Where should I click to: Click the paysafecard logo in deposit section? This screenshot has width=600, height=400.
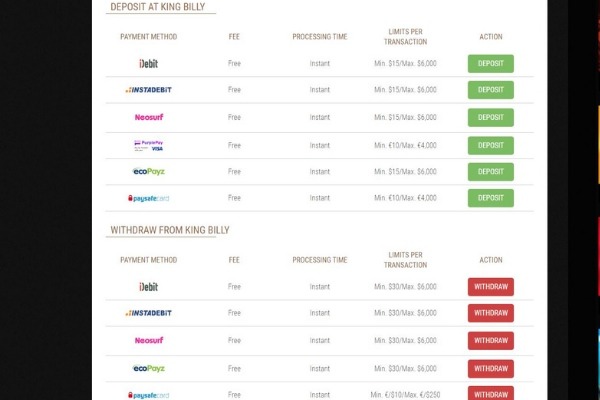pyautogui.click(x=148, y=198)
